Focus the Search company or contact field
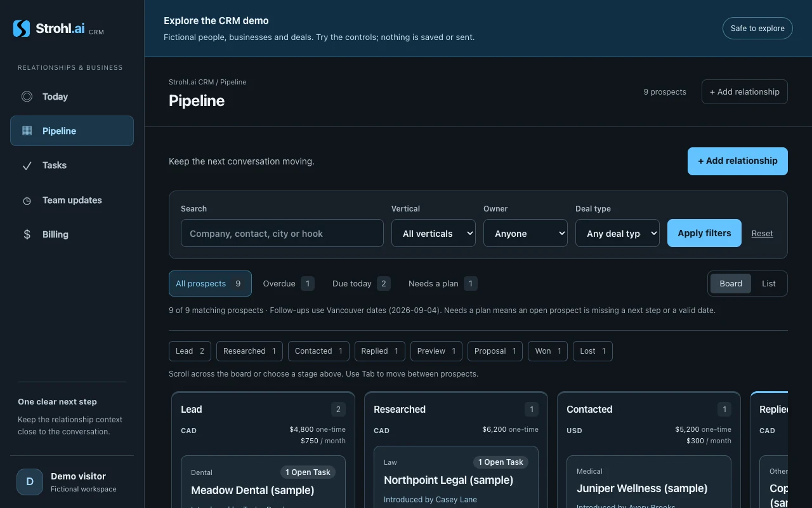The image size is (812, 508). tap(282, 233)
